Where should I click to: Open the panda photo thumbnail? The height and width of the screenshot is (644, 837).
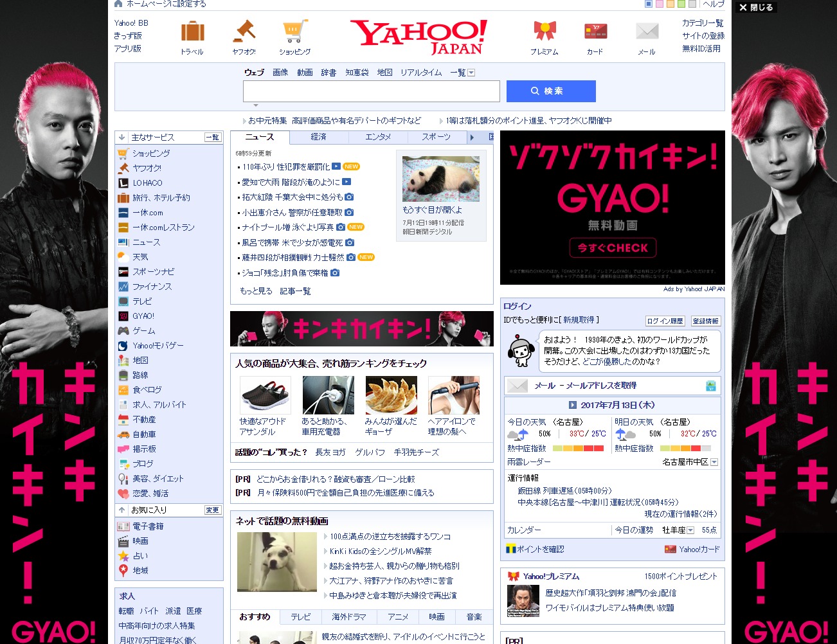[441, 179]
